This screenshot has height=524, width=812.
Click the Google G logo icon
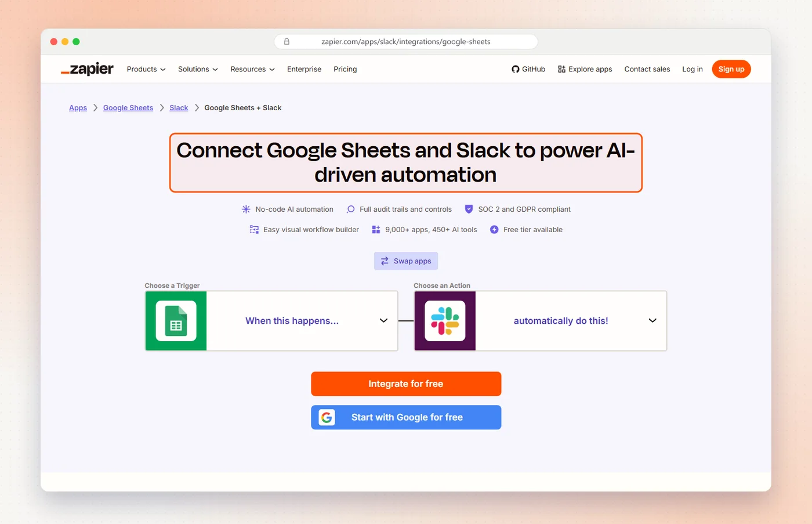(327, 417)
